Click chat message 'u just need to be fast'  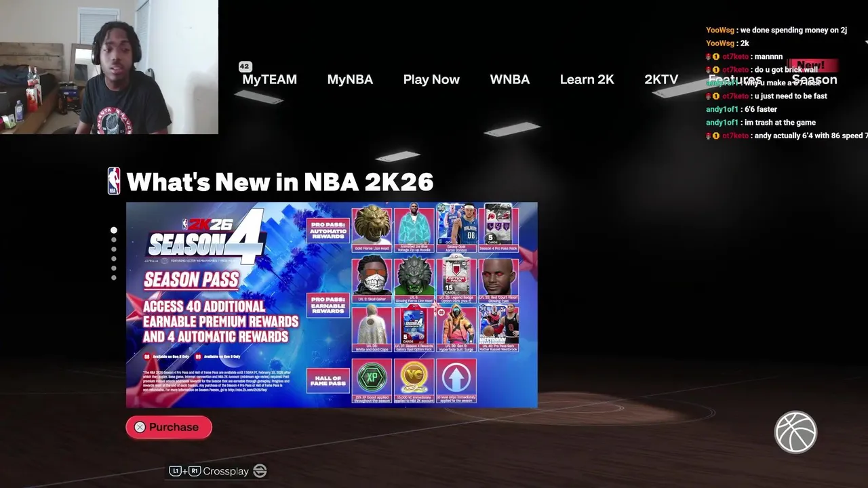(791, 96)
